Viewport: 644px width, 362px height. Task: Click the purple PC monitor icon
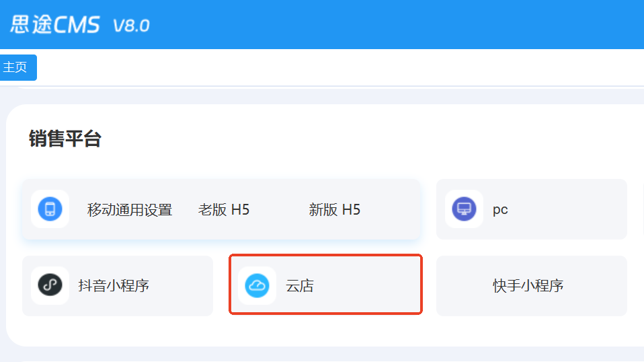464,209
